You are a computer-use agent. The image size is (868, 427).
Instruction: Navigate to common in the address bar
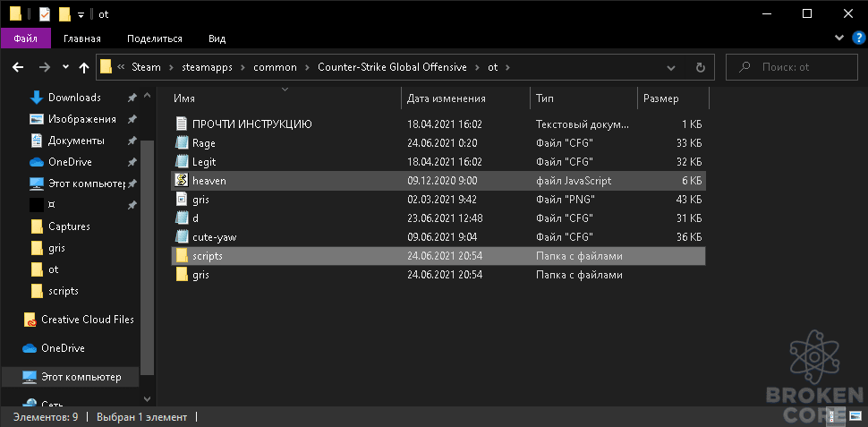click(x=275, y=67)
